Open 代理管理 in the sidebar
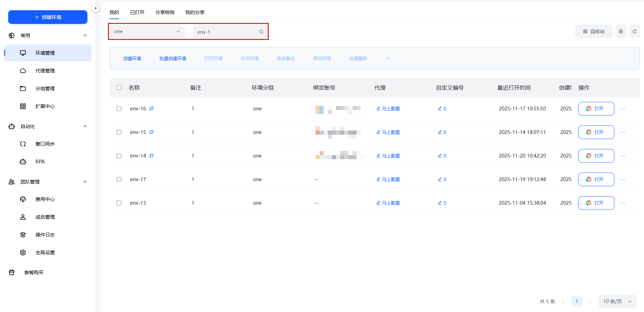Viewport: 644px width, 312px height. [x=45, y=71]
